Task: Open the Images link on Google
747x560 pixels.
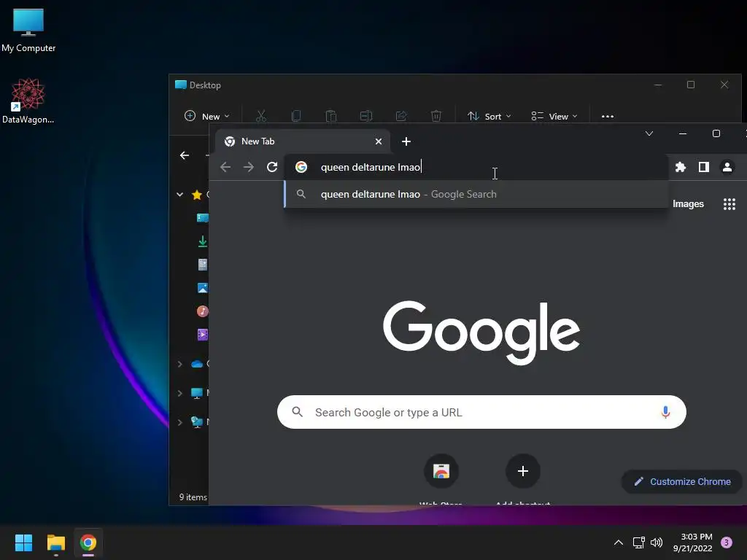Action: point(688,204)
